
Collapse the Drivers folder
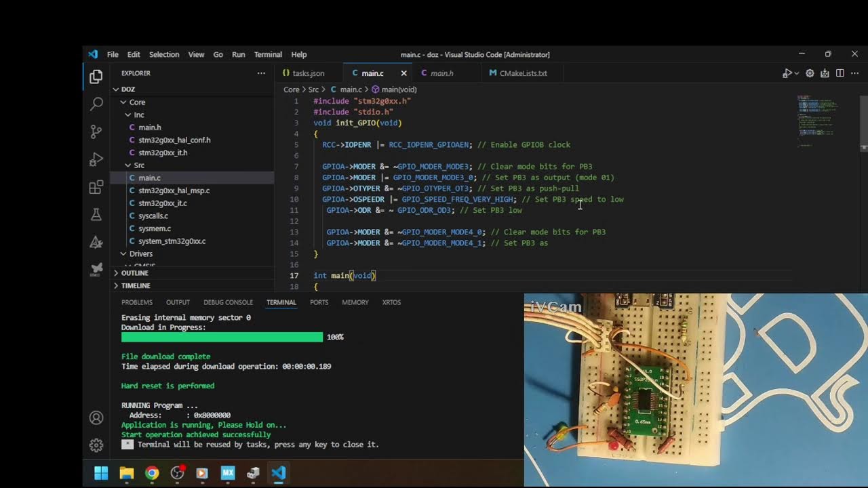(x=193, y=254)
